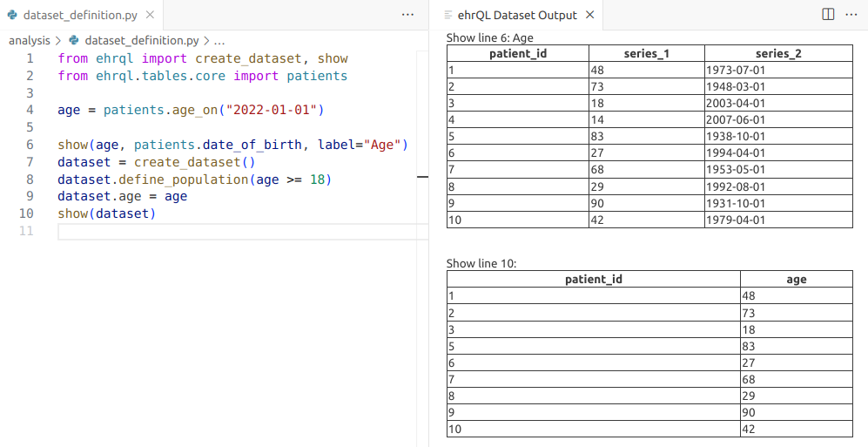Click the sash divider between editor panes
868x447 pixels.
(x=429, y=227)
